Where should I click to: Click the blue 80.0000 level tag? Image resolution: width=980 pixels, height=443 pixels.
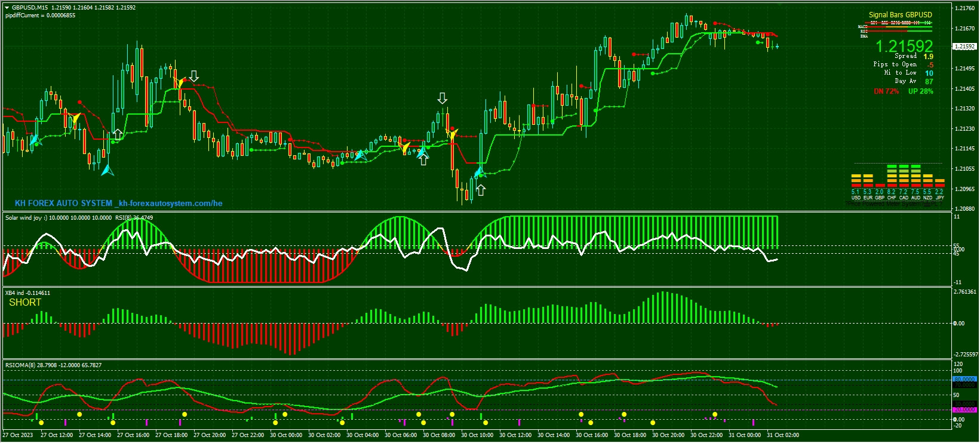[x=964, y=379]
